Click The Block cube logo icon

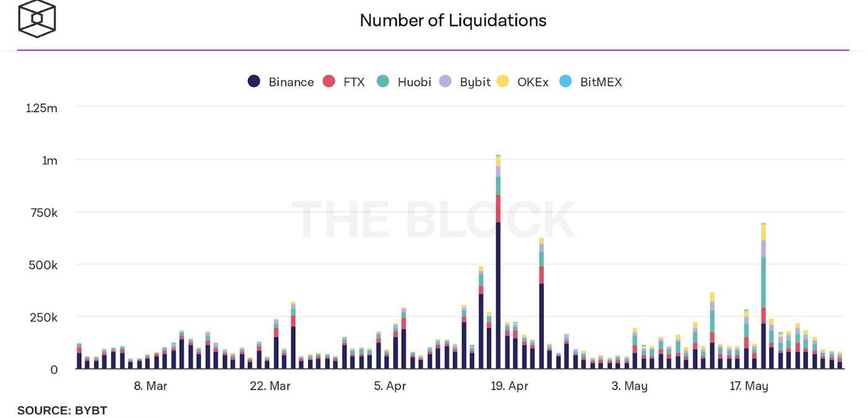(37, 19)
